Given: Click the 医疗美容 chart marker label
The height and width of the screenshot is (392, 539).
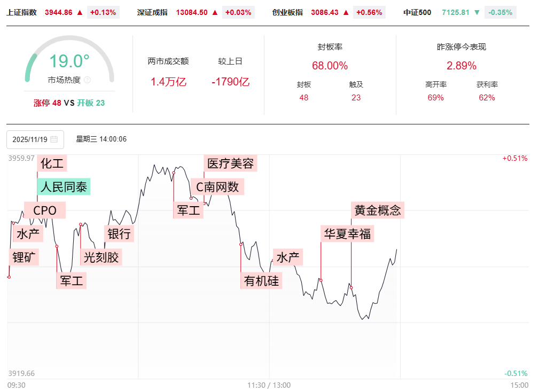Looking at the screenshot, I should pos(230,163).
